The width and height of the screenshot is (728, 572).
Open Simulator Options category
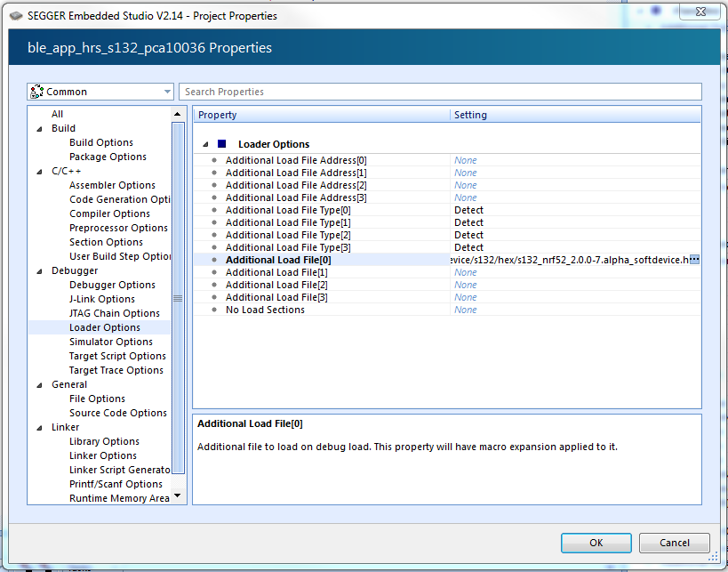[111, 342]
